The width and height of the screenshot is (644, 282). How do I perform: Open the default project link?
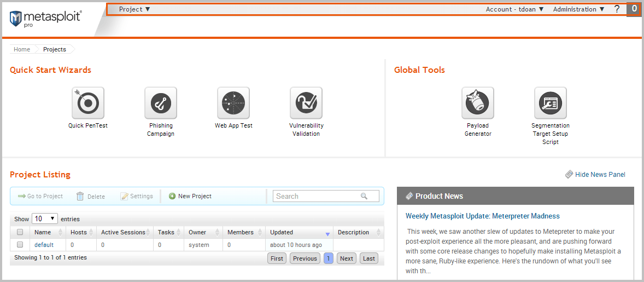coord(44,245)
